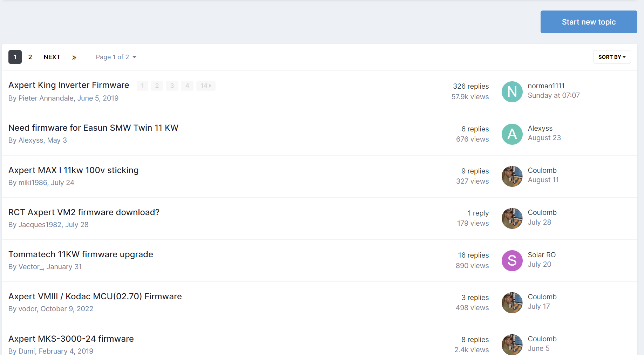Click Coulomb's avatar on Axpert MAX I topic

click(512, 176)
